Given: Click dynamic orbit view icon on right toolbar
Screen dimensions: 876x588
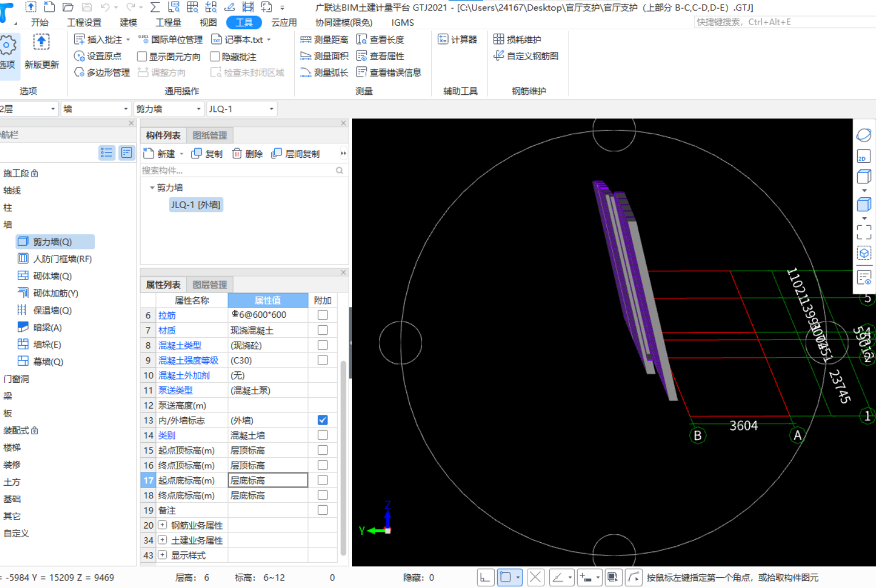Looking at the screenshot, I should [x=863, y=135].
